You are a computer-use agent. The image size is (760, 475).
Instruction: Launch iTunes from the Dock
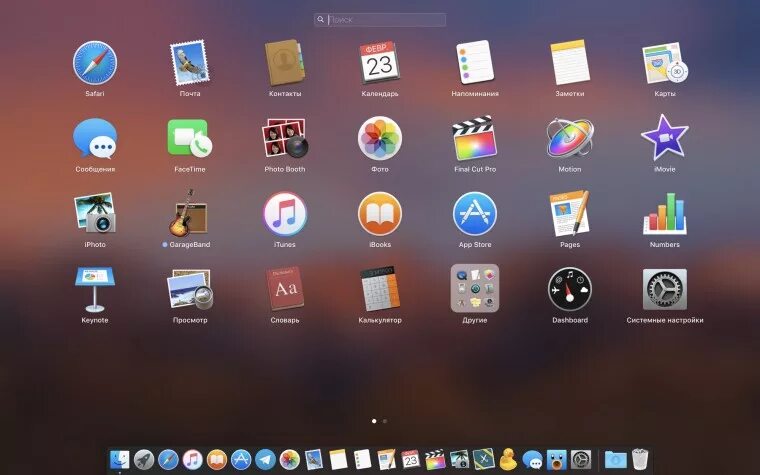click(x=192, y=459)
